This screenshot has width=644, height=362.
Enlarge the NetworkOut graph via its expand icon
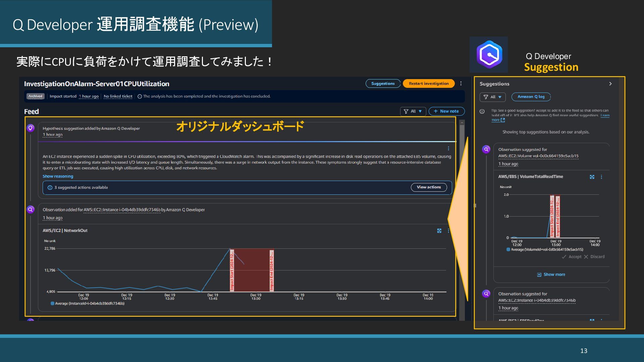[439, 231]
